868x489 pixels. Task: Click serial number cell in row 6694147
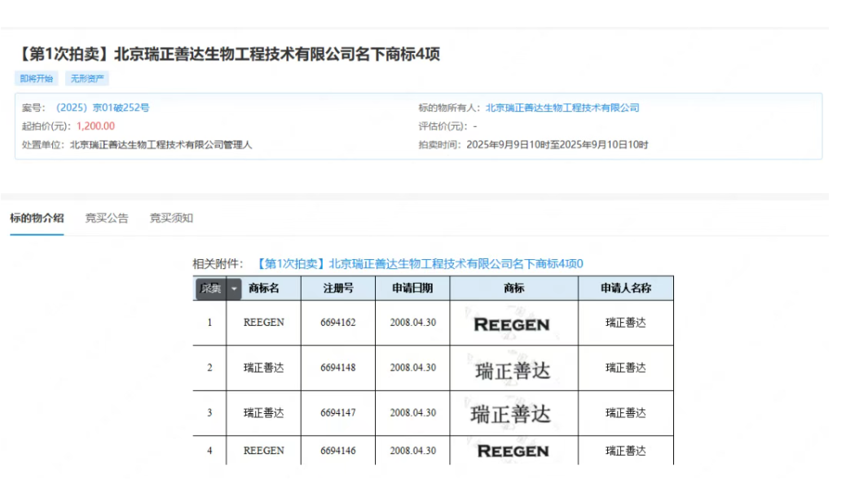pyautogui.click(x=209, y=412)
